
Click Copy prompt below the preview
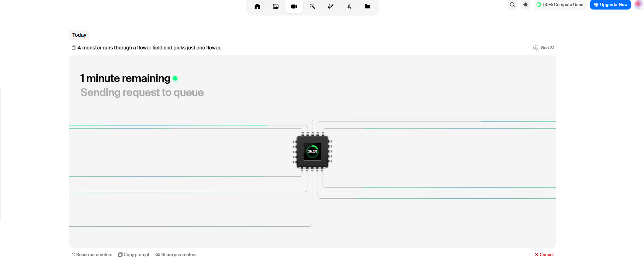(x=134, y=255)
